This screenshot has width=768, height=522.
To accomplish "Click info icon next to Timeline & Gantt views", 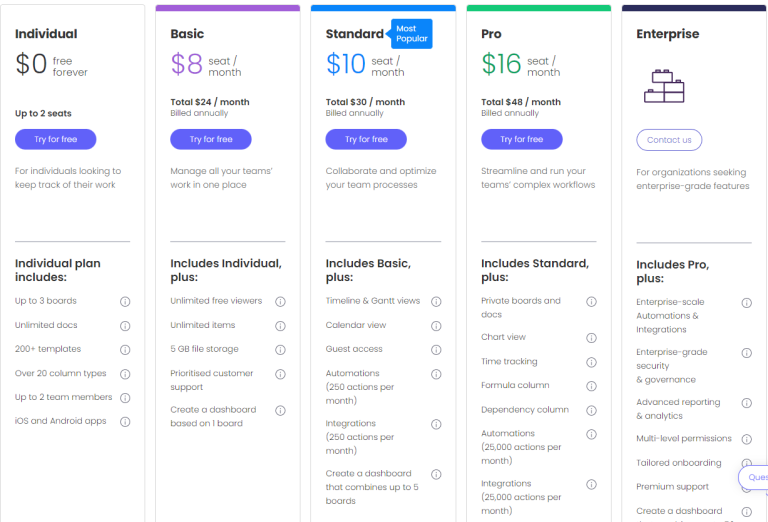I will pos(436,302).
